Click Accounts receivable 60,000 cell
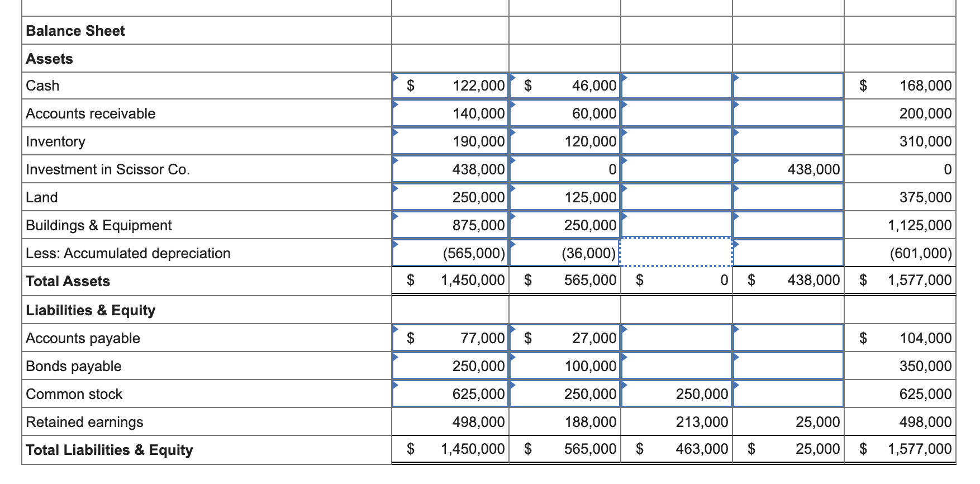 pyautogui.click(x=565, y=113)
